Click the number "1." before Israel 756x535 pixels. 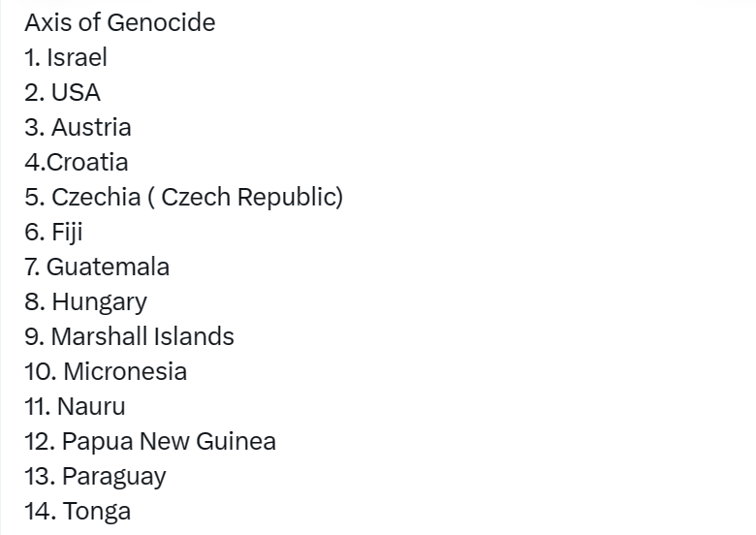33,57
